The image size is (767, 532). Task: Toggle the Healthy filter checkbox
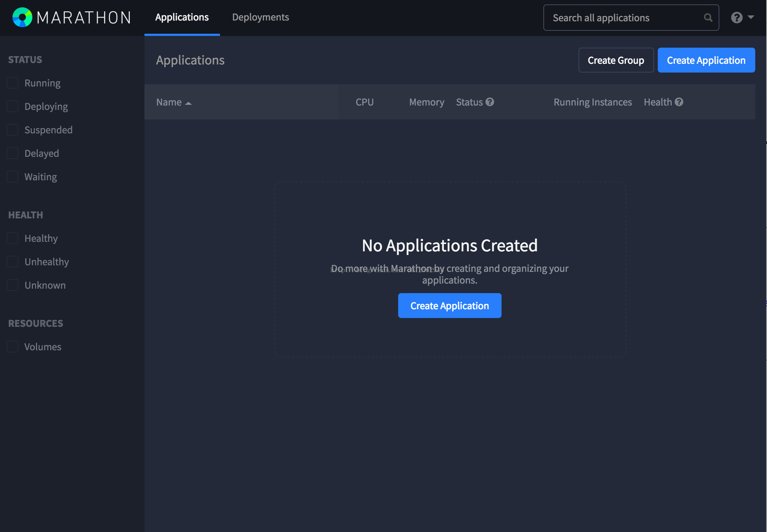(12, 238)
